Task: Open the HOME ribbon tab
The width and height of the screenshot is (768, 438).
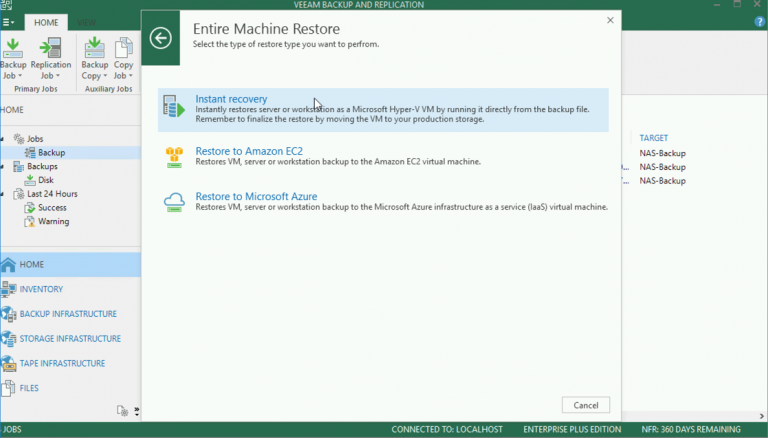Action: [46, 23]
